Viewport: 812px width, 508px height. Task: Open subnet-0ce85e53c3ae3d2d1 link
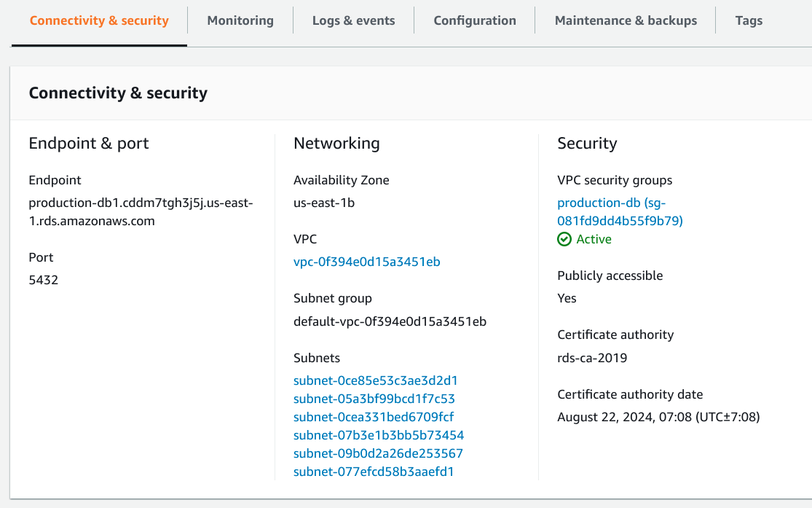point(375,380)
